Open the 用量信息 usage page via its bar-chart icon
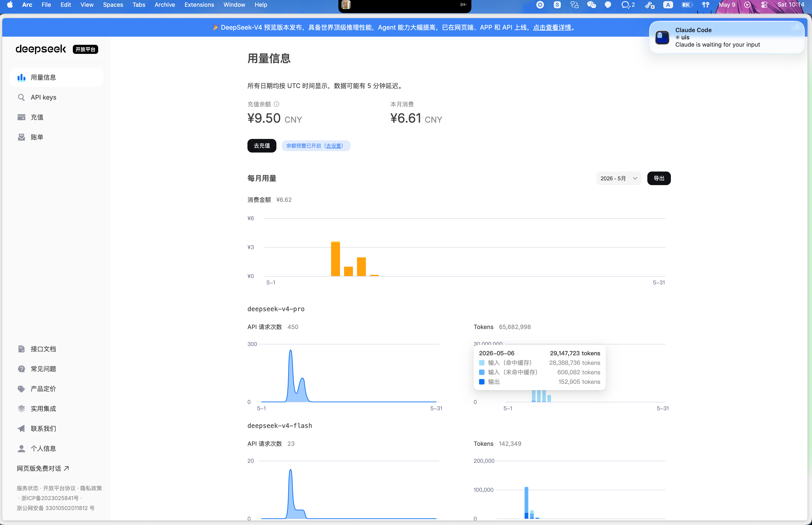Screen dimensions: 812x525 pyautogui.click(x=21, y=77)
